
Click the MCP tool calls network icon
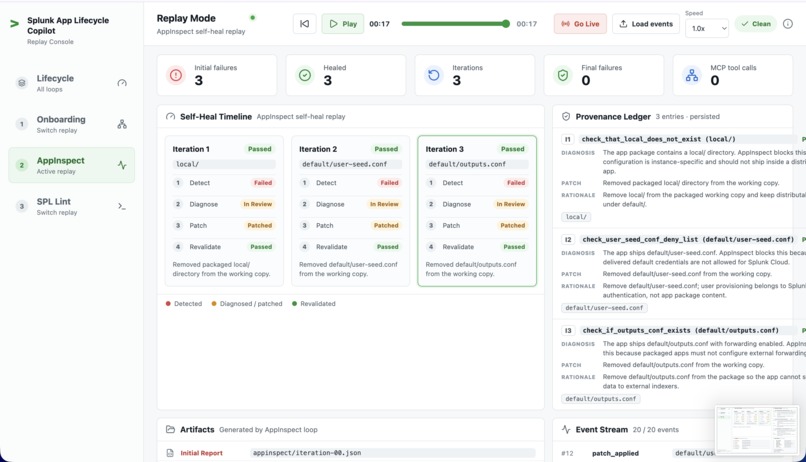tap(692, 75)
